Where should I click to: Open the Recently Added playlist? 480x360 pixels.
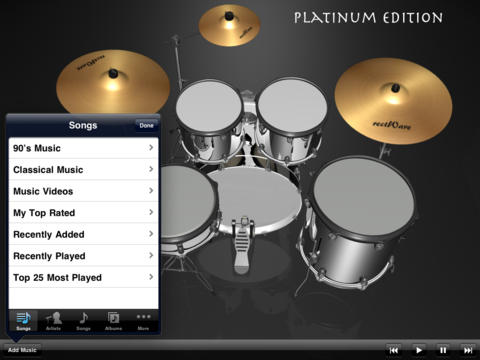(x=83, y=234)
